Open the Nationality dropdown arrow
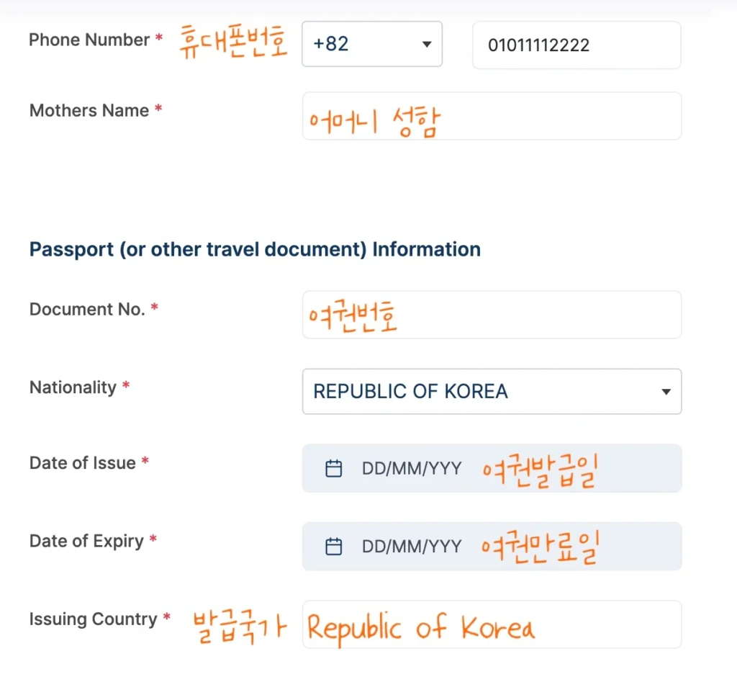 tap(666, 392)
